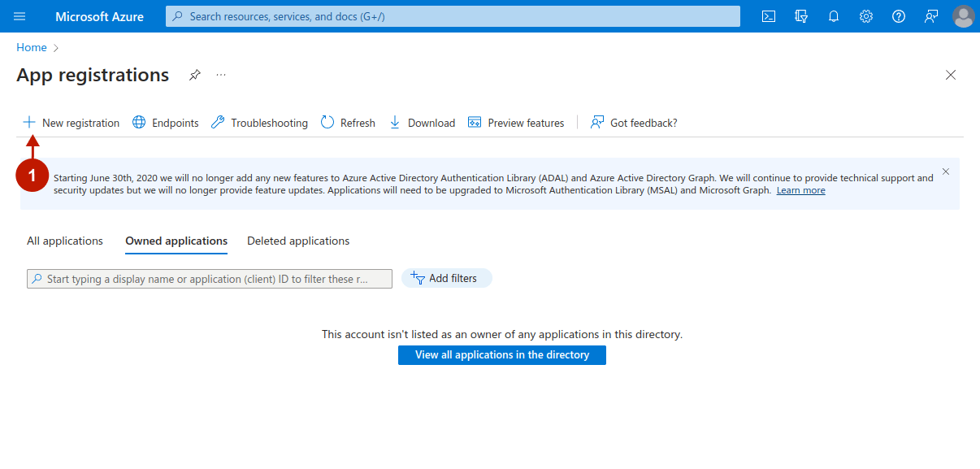This screenshot has height=469, width=980.
Task: Open the Azure portal hamburger menu
Action: pyautogui.click(x=20, y=16)
